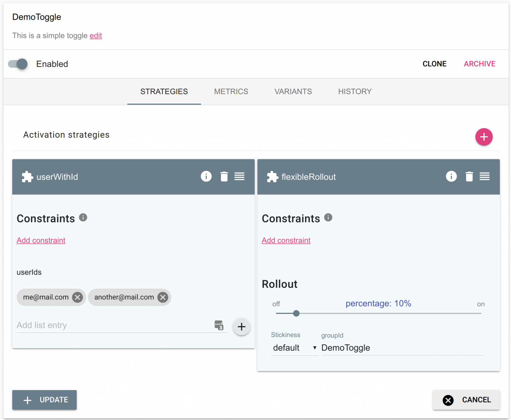Open info icon on userWithId strategy header
The width and height of the screenshot is (511, 420).
(206, 176)
